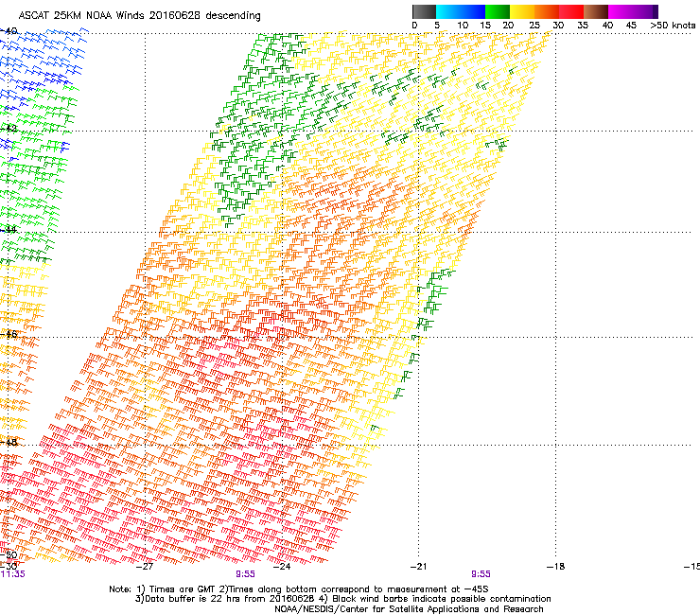Click the '-46' latitude axis label
Screen dimensions: 700x615
[9, 334]
